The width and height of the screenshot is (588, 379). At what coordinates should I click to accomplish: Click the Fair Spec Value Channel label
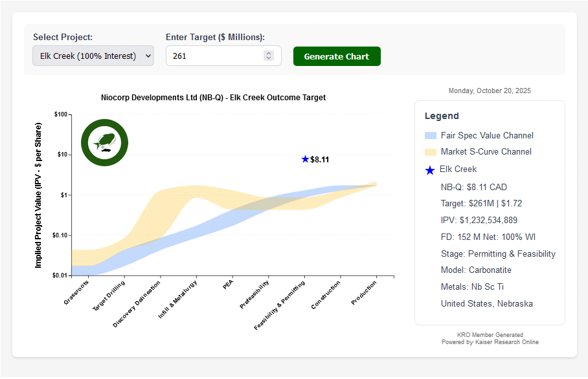(487, 136)
